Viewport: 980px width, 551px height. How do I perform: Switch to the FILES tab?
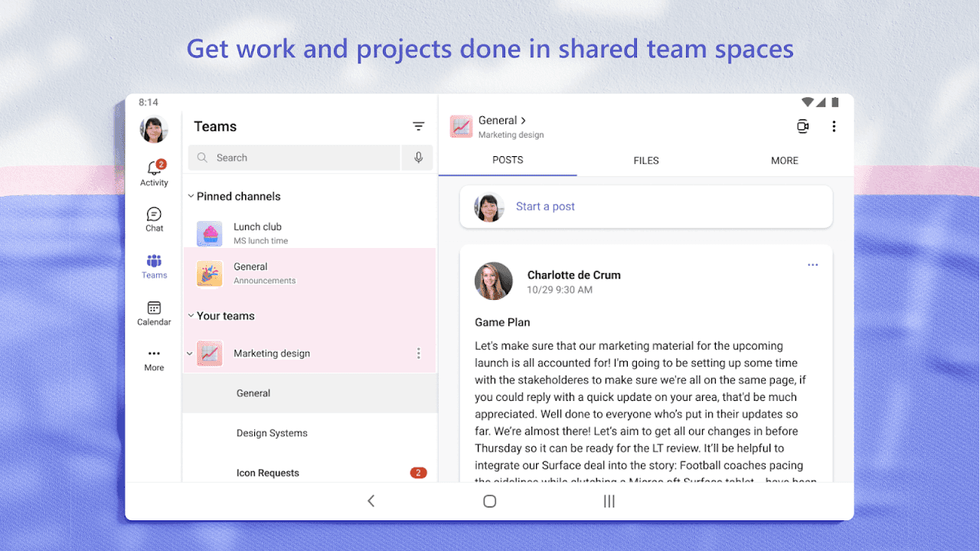pyautogui.click(x=646, y=160)
